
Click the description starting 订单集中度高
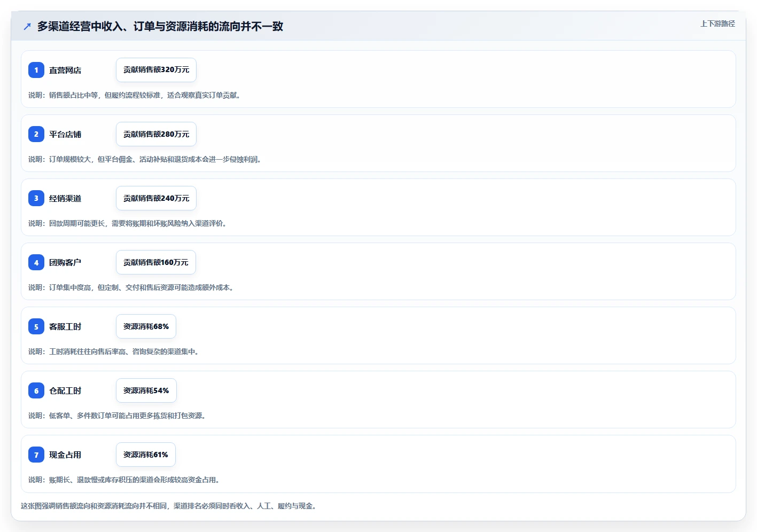coord(132,287)
